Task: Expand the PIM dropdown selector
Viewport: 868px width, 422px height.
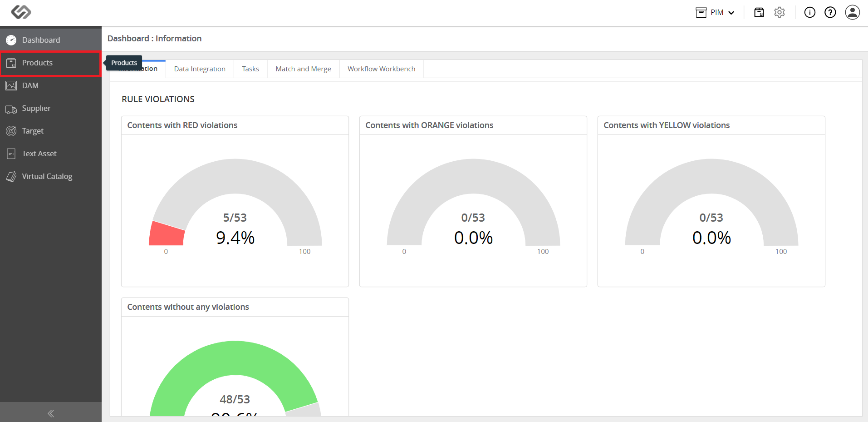Action: coord(715,12)
